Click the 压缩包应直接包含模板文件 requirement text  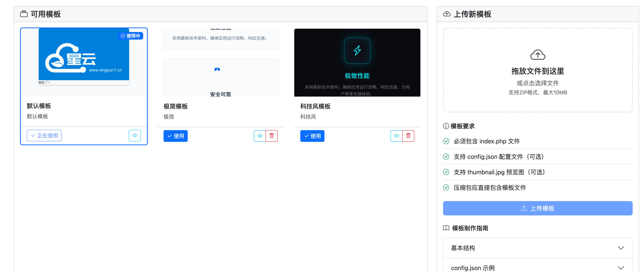[490, 187]
